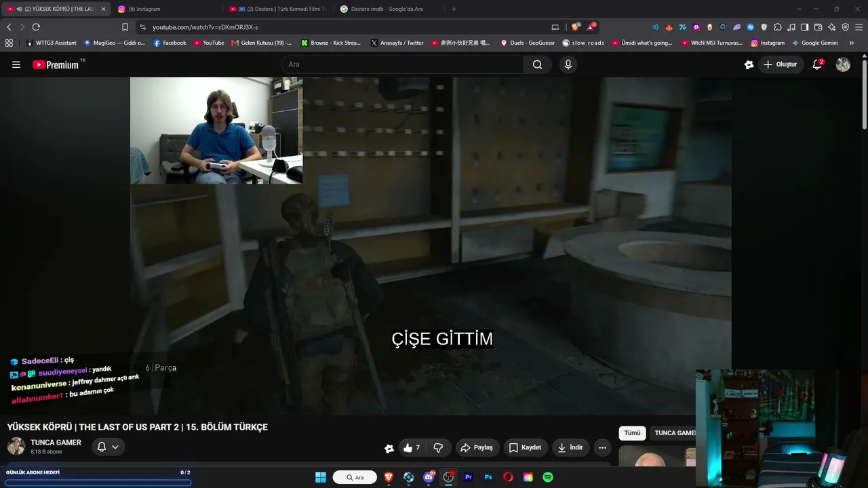Open the Ask AI sparkle icon beside like
Screen dimensions: 868x488
pyautogui.click(x=389, y=448)
